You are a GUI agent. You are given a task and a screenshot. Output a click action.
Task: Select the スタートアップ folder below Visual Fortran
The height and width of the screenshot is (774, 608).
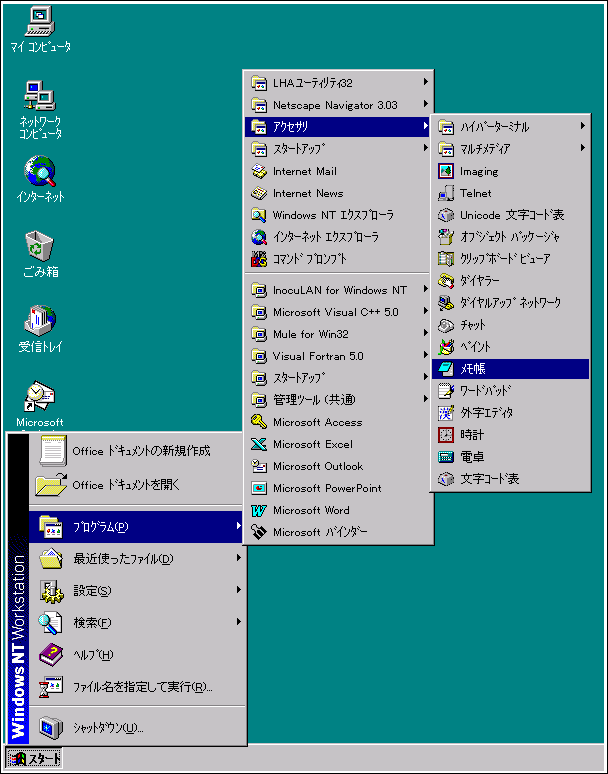pyautogui.click(x=339, y=378)
